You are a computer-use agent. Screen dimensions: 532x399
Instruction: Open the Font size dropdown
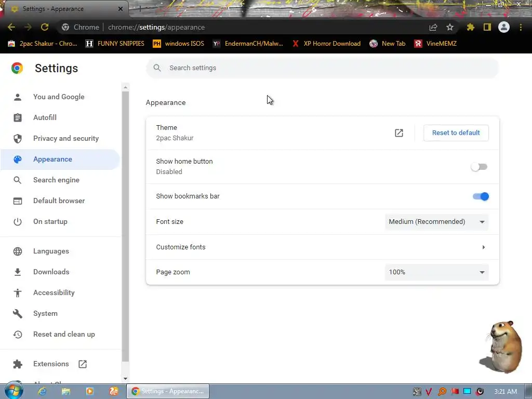(436, 222)
